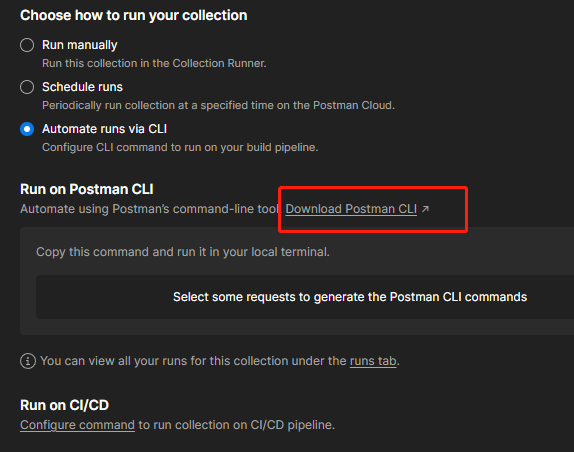Screen dimensions: 574x452
Task: Open the runs tab link
Action: 373,361
